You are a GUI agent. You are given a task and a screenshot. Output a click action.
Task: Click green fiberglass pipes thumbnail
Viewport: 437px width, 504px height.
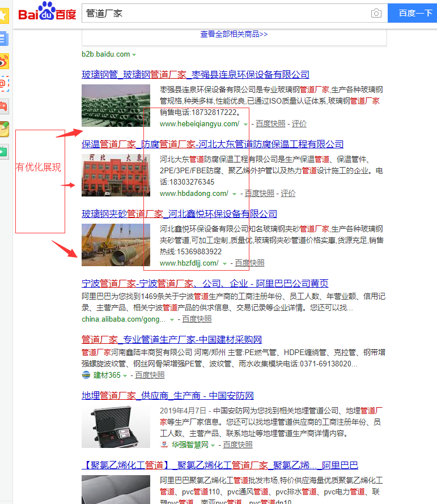(x=116, y=105)
